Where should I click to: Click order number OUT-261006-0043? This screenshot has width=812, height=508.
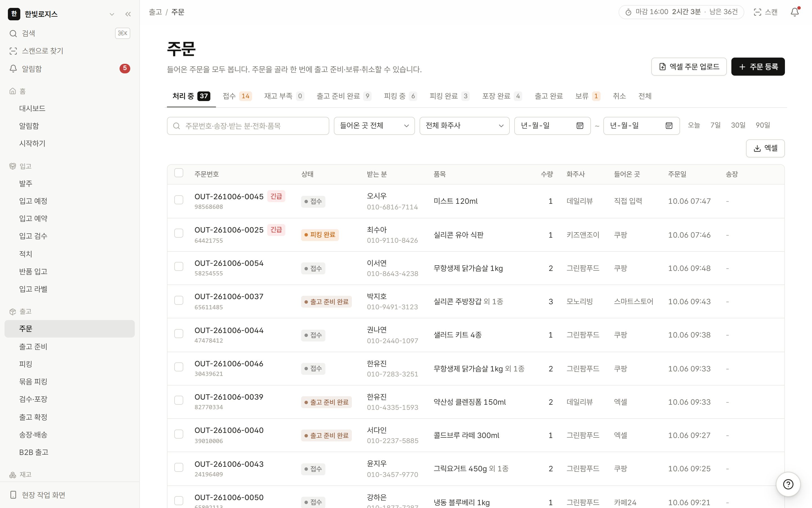(x=229, y=464)
